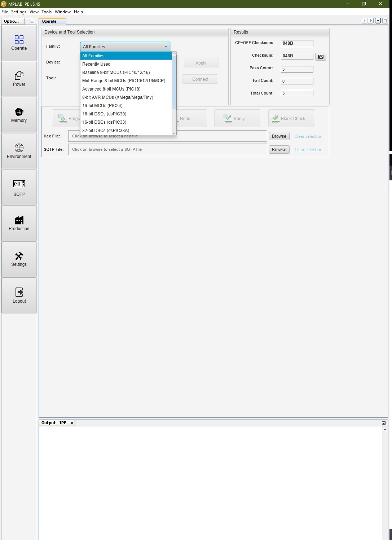Switch to the Operate tab
The image size is (392, 540).
(52, 21)
